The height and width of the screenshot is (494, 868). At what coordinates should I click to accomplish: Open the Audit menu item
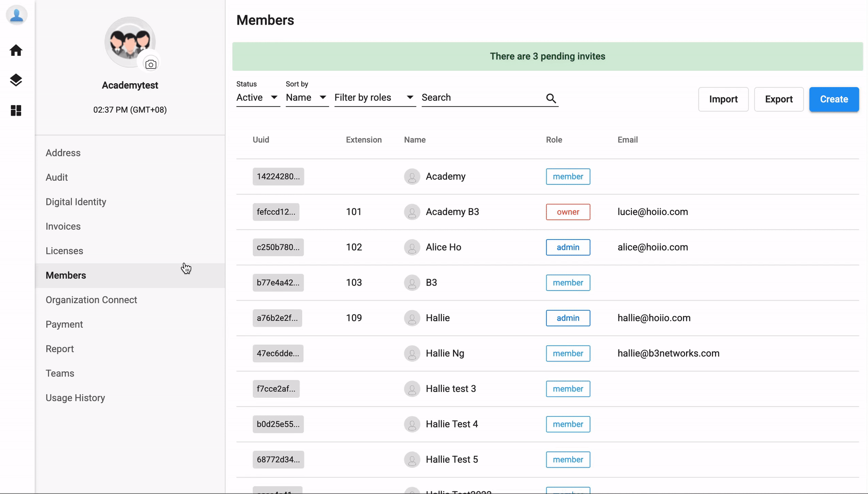pyautogui.click(x=130, y=177)
